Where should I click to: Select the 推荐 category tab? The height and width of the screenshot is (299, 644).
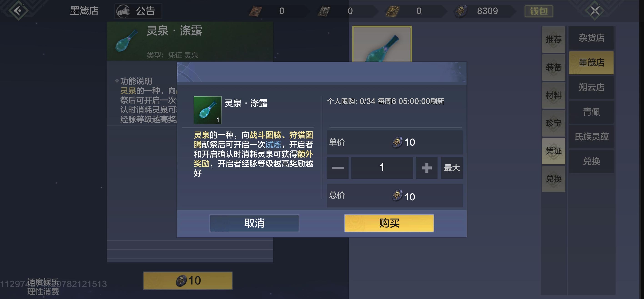[553, 40]
